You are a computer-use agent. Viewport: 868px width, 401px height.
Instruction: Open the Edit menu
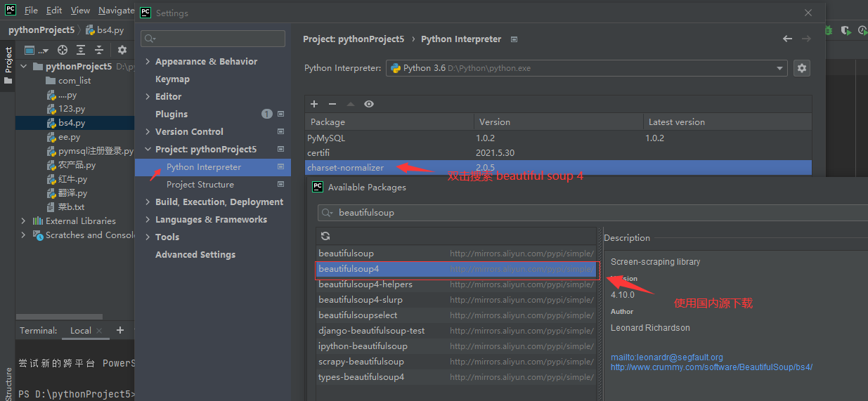pyautogui.click(x=54, y=11)
